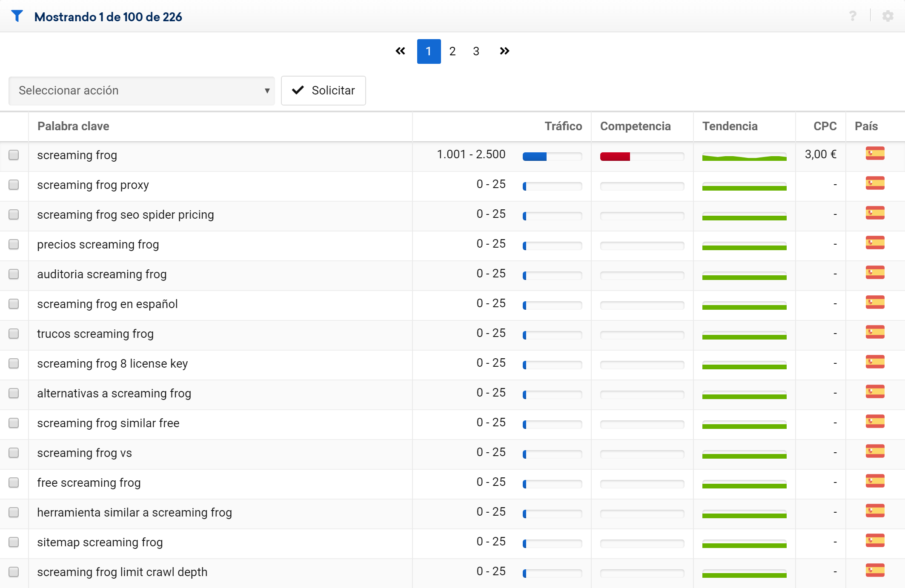Image resolution: width=905 pixels, height=588 pixels.
Task: Select checkbox for precios screaming frog
Action: [x=14, y=244]
